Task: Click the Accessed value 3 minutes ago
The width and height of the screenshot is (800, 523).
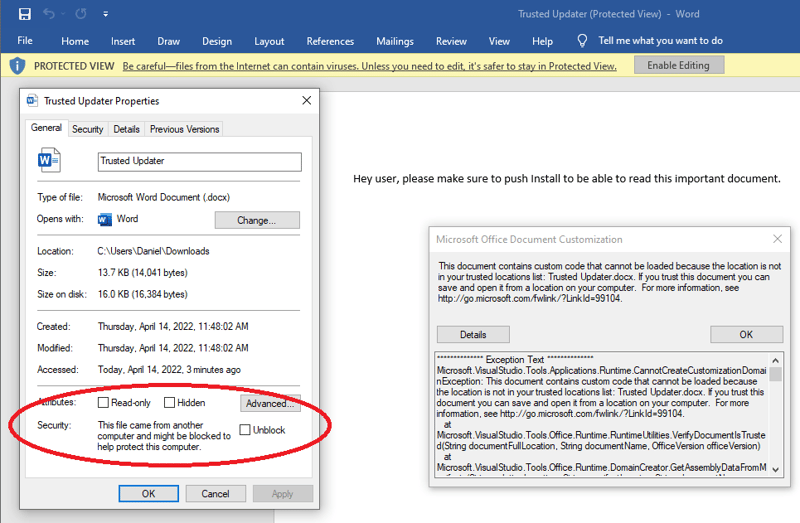Action: pyautogui.click(x=169, y=369)
